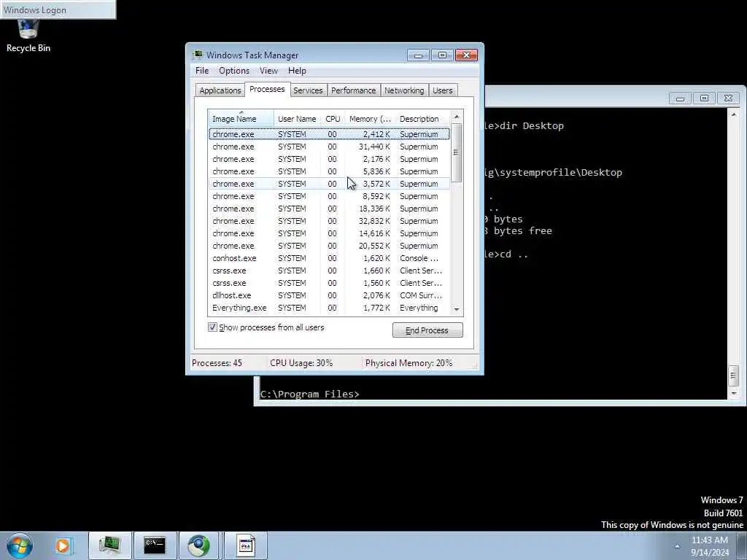Click the Command Prompt scrollbar thumb

(734, 376)
